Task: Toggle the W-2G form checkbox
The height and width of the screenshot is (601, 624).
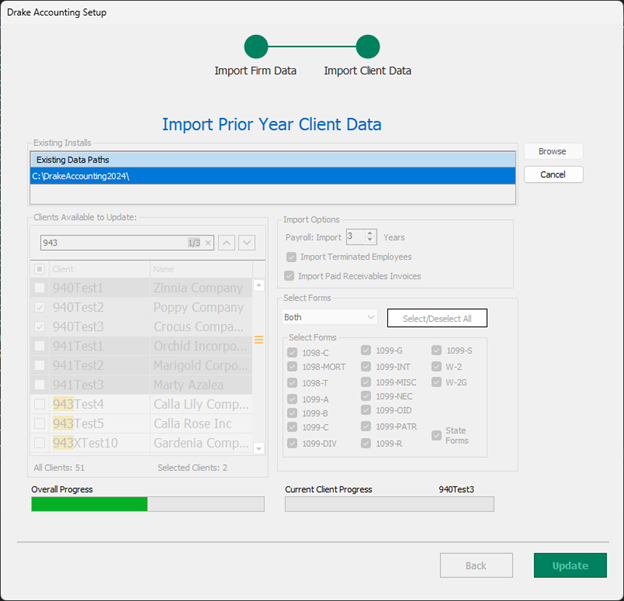Action: 437,382
